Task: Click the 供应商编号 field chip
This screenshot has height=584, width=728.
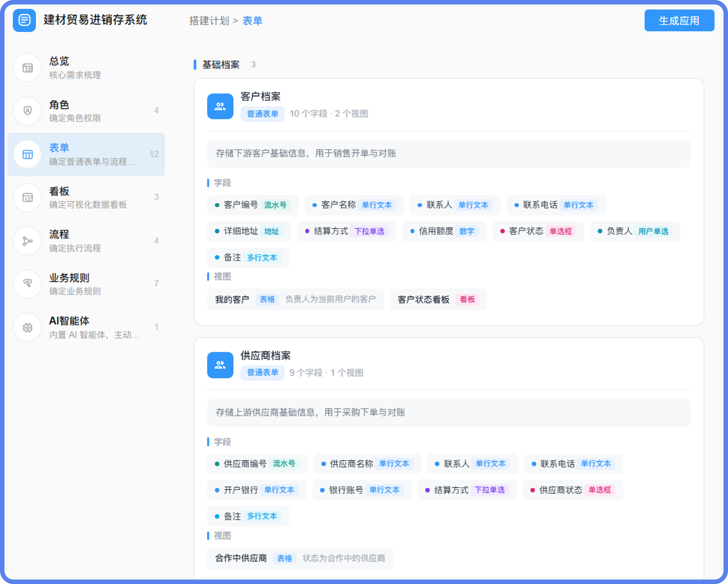Action: coord(257,463)
